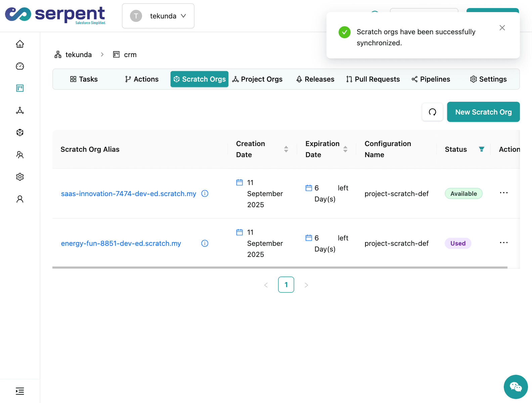Click the New Scratch Org button
532x403 pixels.
pyautogui.click(x=483, y=112)
